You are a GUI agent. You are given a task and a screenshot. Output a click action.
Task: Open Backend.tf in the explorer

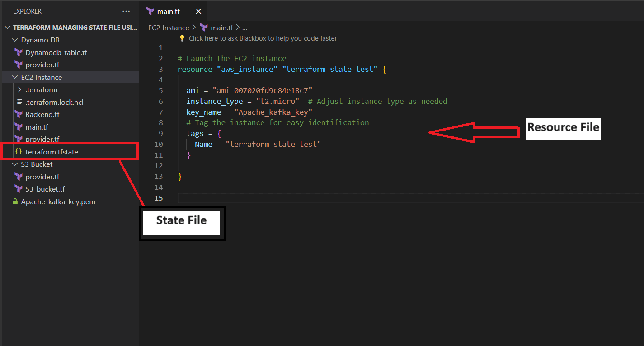42,115
